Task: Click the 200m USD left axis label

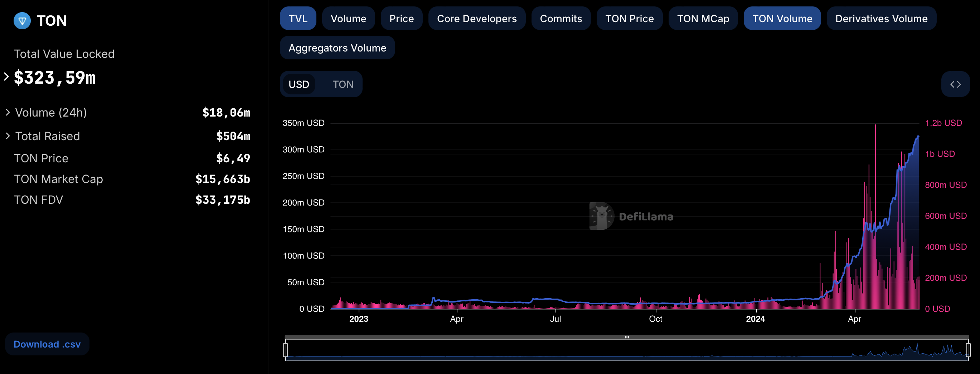Action: (x=303, y=203)
